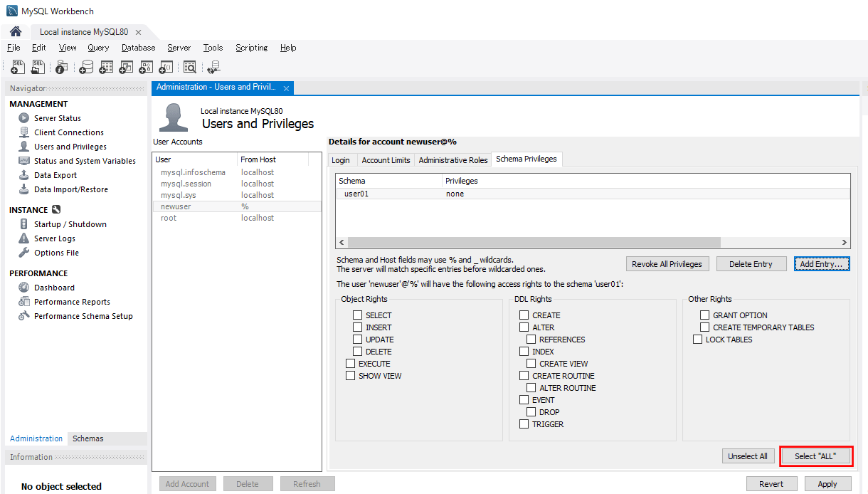Tick the GRANT OPTION checkbox

[x=705, y=315]
